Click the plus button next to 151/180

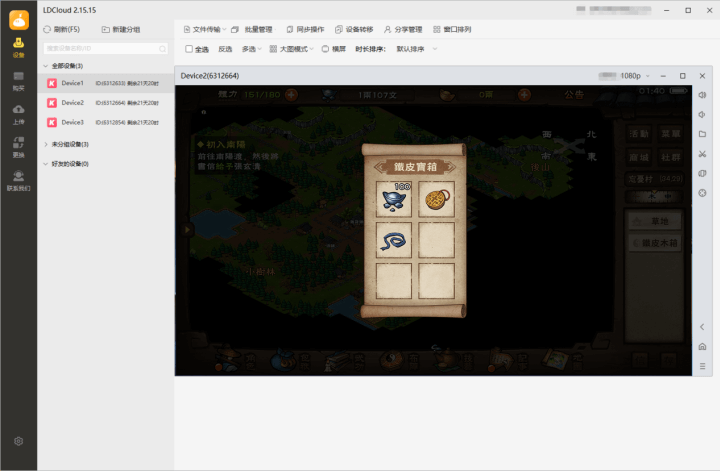(x=291, y=95)
